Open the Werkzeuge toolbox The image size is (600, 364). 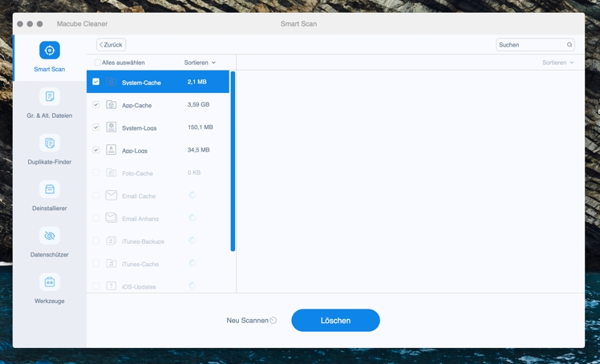49,282
